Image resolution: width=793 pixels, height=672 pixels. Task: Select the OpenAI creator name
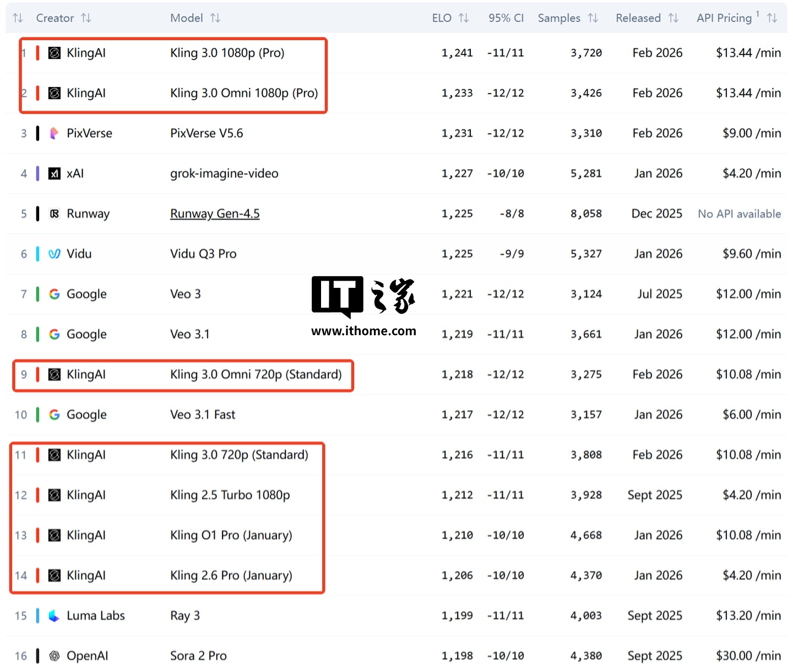tap(88, 655)
